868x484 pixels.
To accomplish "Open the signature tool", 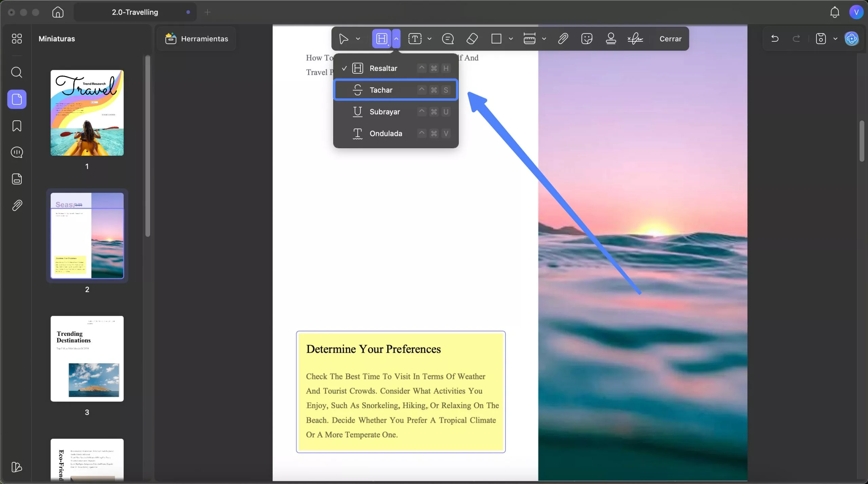I will coord(635,39).
